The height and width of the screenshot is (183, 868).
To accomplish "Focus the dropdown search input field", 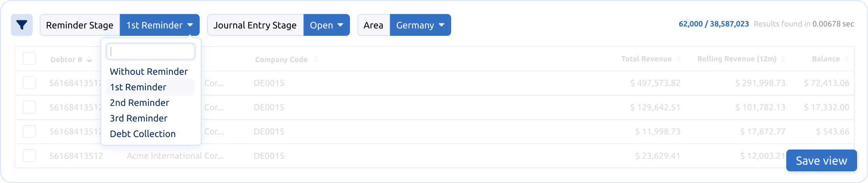I will 151,51.
